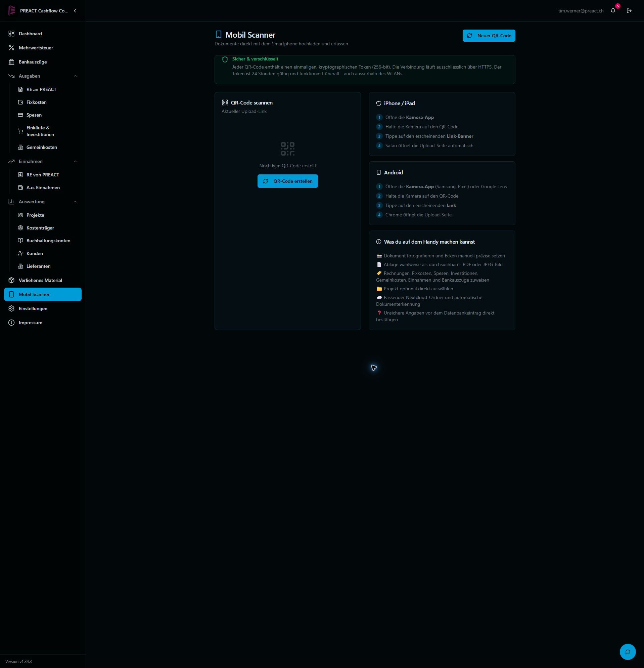Click the Lieferanten building icon
Image resolution: width=644 pixels, height=668 pixels.
coord(20,266)
